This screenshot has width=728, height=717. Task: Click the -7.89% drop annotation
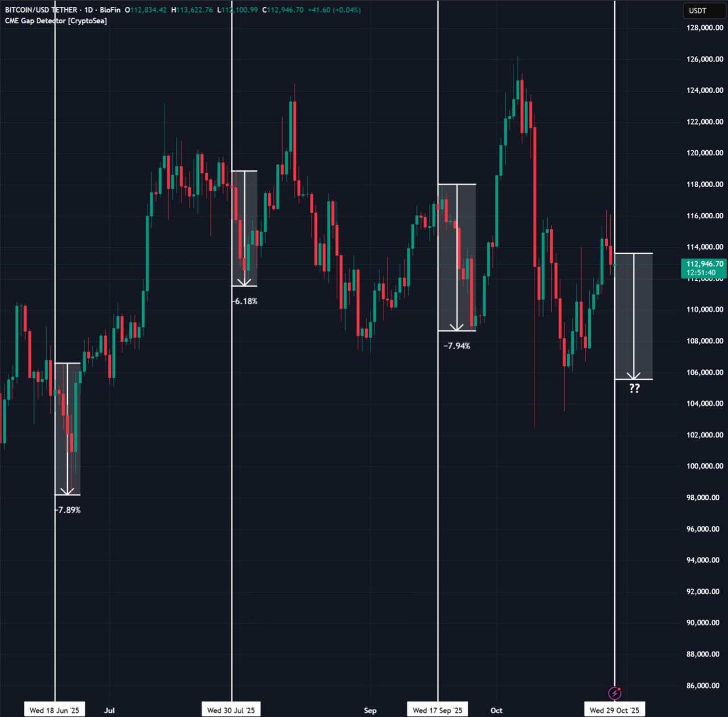68,510
